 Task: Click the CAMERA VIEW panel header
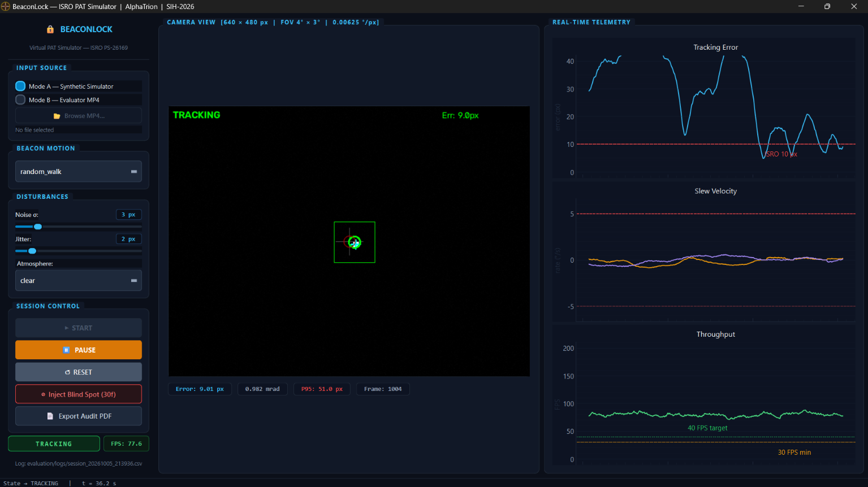(273, 22)
